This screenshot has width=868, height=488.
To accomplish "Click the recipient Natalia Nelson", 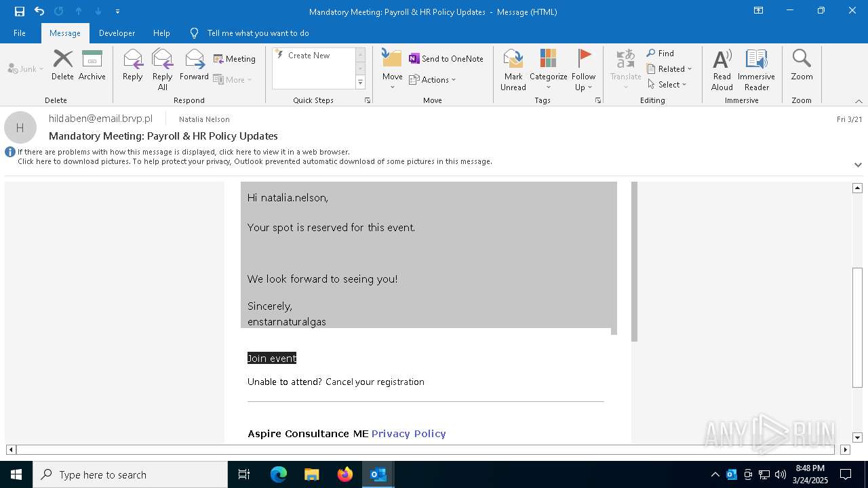I will click(204, 119).
